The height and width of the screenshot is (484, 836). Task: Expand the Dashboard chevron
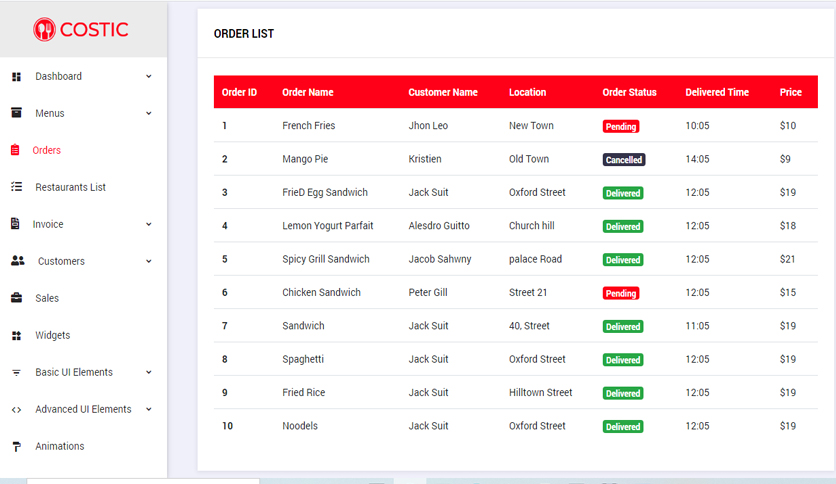coord(149,76)
